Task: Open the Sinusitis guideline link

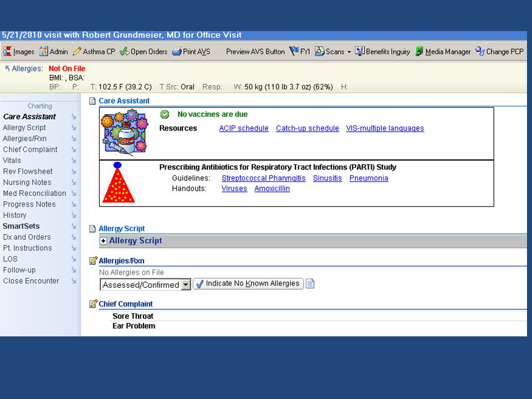Action: 328,178
